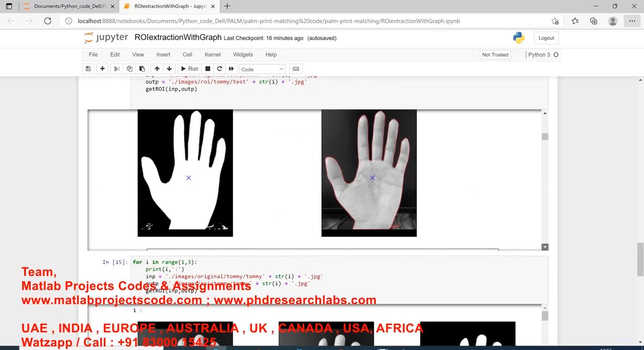Open the command palette keyboard icon
The width and height of the screenshot is (644, 350).
(x=296, y=69)
